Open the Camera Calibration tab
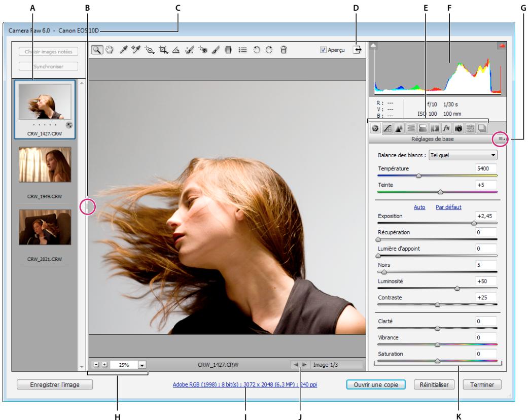This screenshot has height=420, width=530. pos(458,128)
